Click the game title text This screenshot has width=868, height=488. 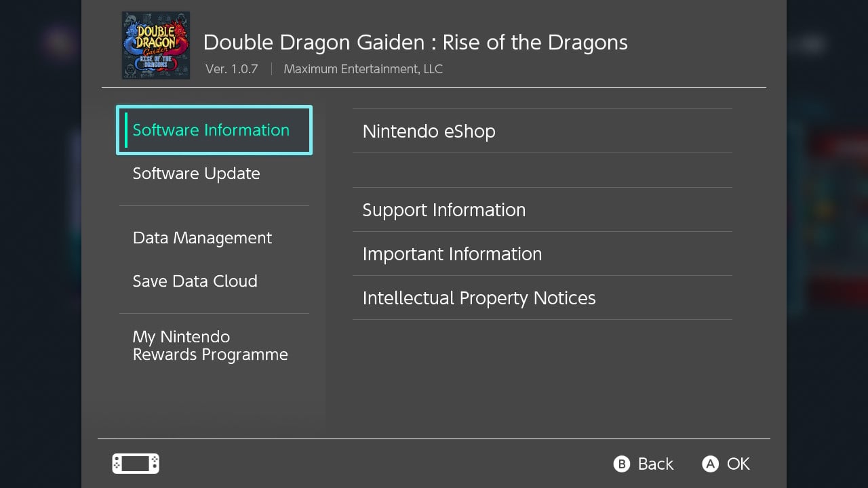click(x=416, y=42)
